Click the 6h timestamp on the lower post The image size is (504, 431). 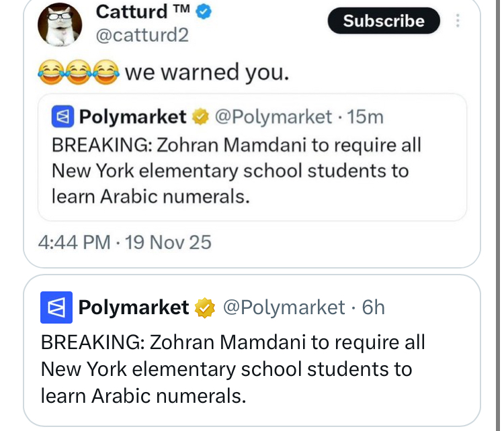pos(373,307)
